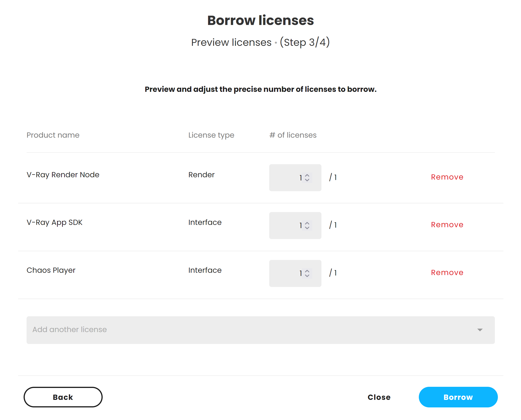This screenshot has width=521, height=420.
Task: Select the Chaos Player product name
Action: [51, 270]
